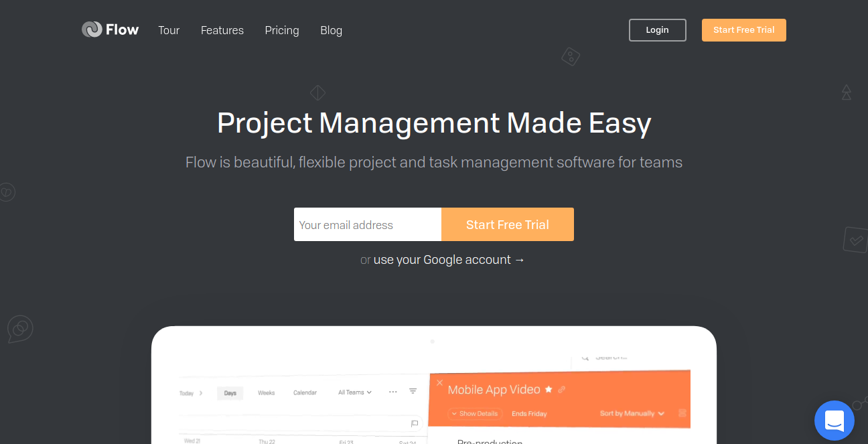This screenshot has height=444, width=868.
Task: Copy link icon next to Mobile App Video
Action: pos(562,389)
